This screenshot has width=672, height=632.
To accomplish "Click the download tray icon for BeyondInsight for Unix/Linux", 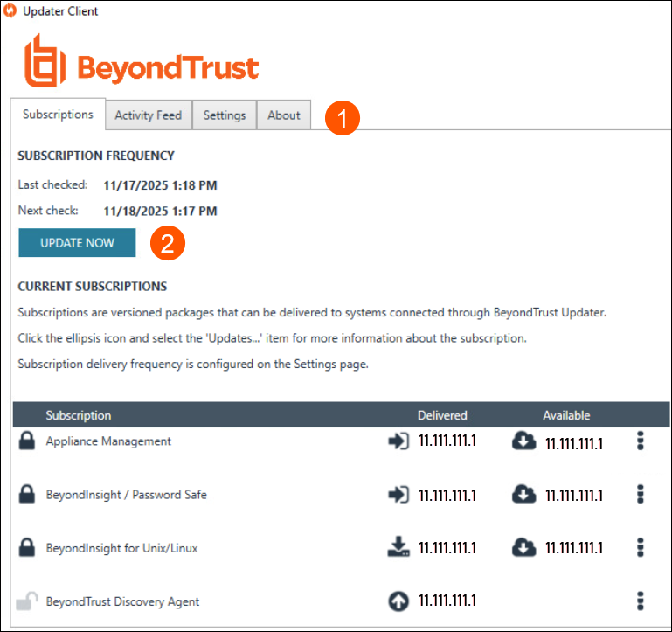I will tap(398, 546).
